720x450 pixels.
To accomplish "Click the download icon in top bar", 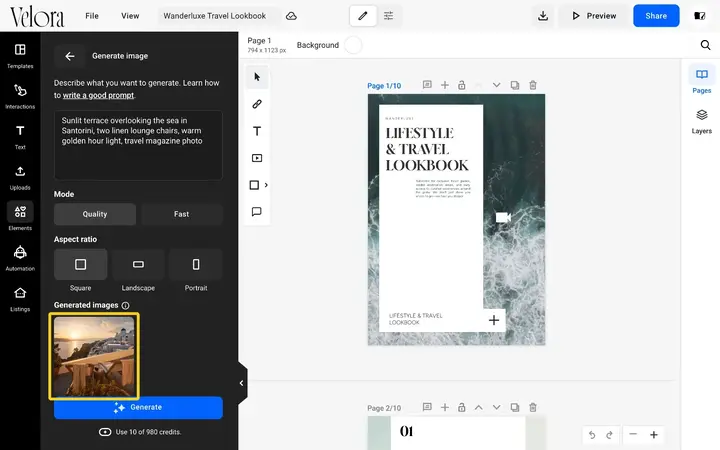I will (543, 16).
